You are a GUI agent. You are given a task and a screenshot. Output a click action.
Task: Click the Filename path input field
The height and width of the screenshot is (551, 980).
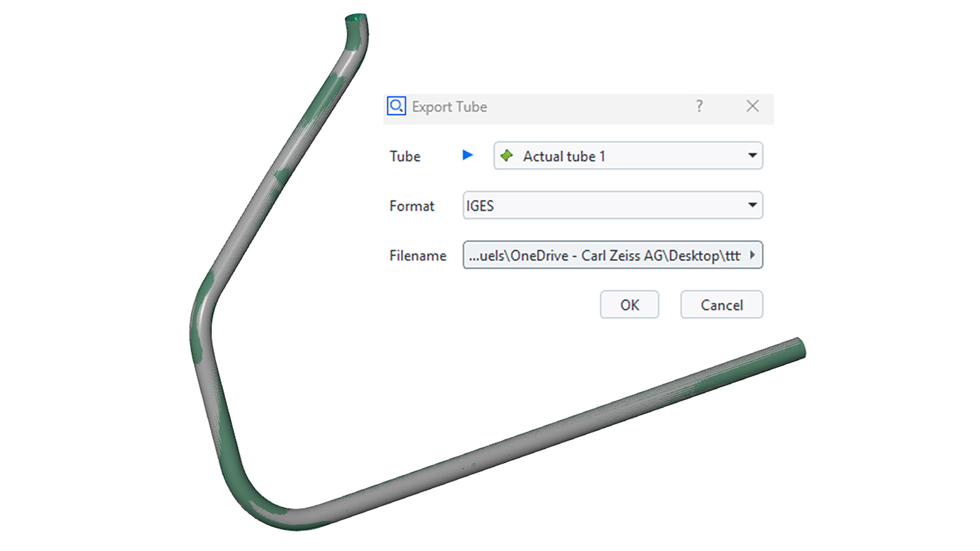click(x=612, y=255)
